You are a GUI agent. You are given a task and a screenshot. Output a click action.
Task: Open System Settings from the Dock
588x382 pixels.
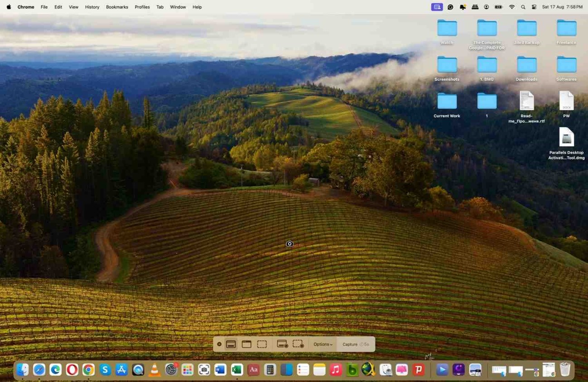pyautogui.click(x=171, y=370)
